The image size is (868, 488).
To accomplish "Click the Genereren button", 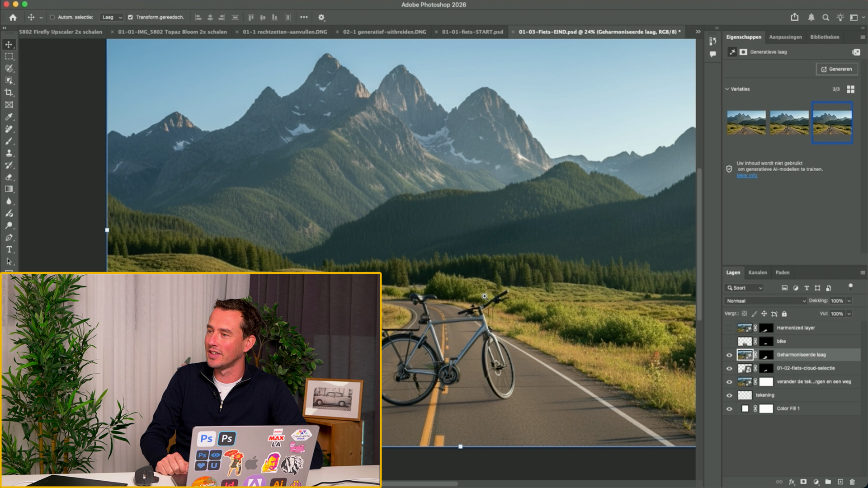I will pyautogui.click(x=836, y=69).
